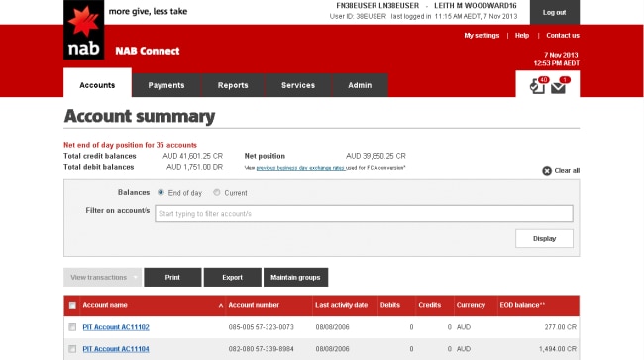This screenshot has height=360, width=644.
Task: Open previous business day exchange rates link
Action: pyautogui.click(x=300, y=168)
